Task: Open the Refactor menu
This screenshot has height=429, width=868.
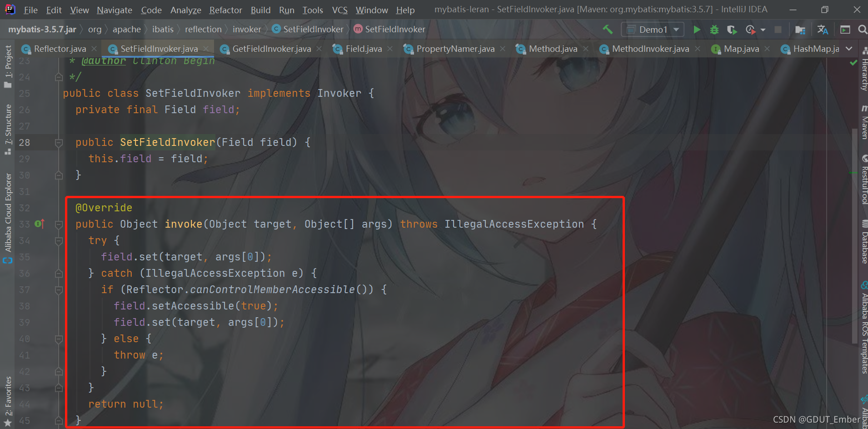Action: coord(225,10)
